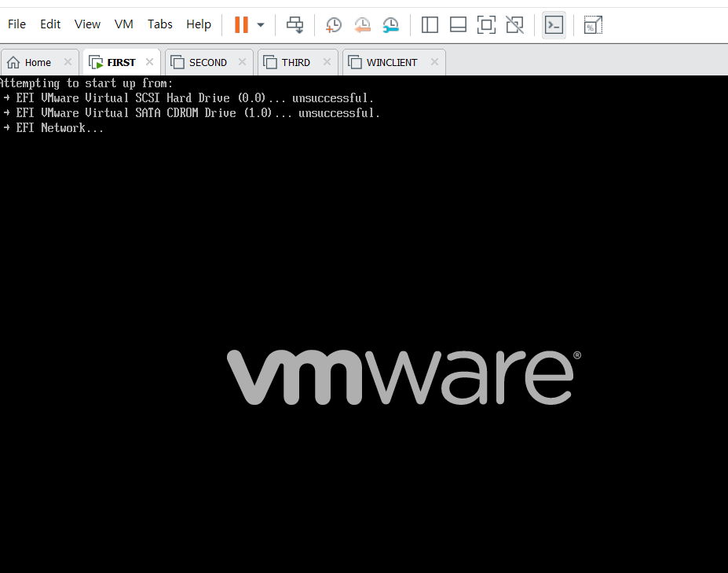Click the running VM icon on FIRST tab
The image size is (728, 573).
[96, 62]
